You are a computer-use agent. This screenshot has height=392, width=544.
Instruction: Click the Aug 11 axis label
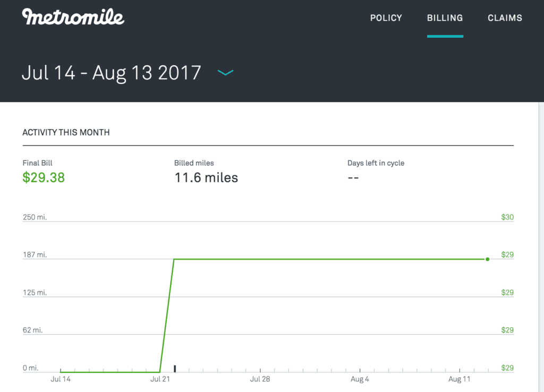460,379
